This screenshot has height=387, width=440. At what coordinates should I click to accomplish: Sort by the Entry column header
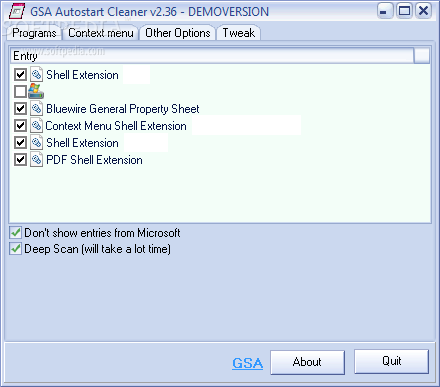coord(212,56)
